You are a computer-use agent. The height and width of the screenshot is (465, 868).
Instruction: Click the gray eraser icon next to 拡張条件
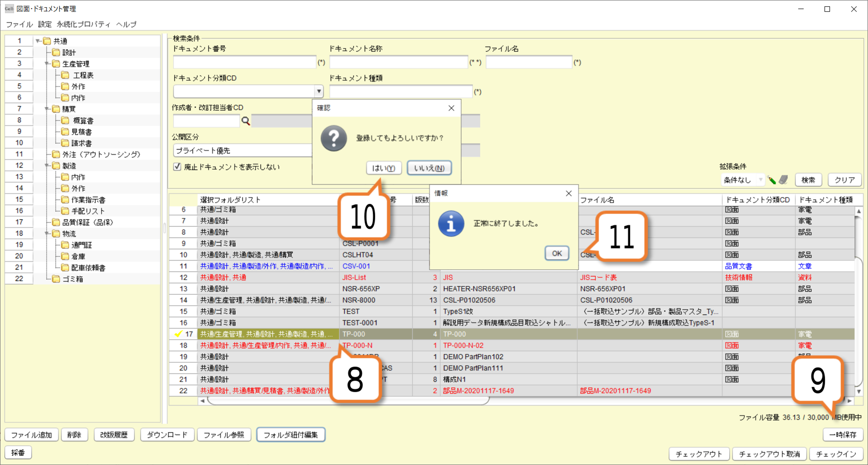(783, 180)
